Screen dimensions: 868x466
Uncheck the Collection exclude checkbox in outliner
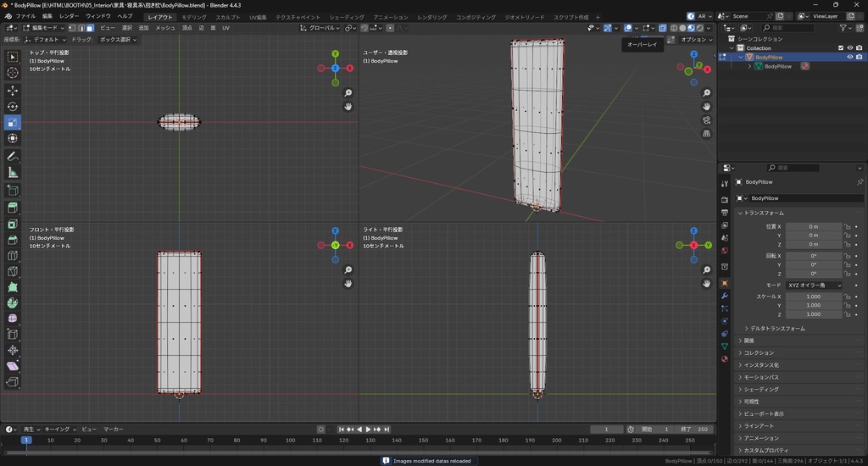(840, 47)
